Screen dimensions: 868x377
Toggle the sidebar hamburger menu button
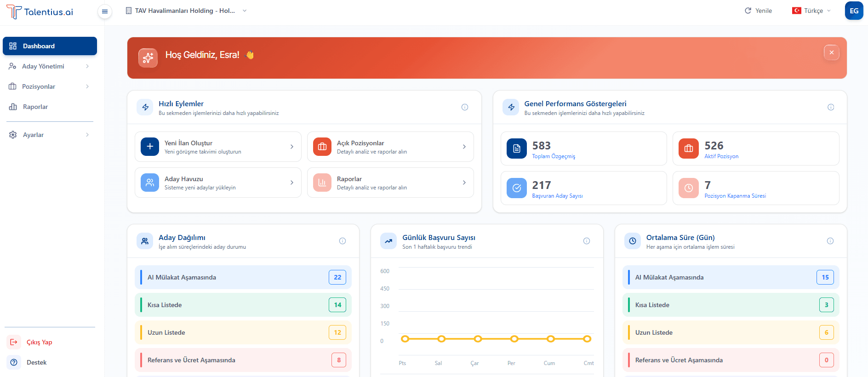105,11
